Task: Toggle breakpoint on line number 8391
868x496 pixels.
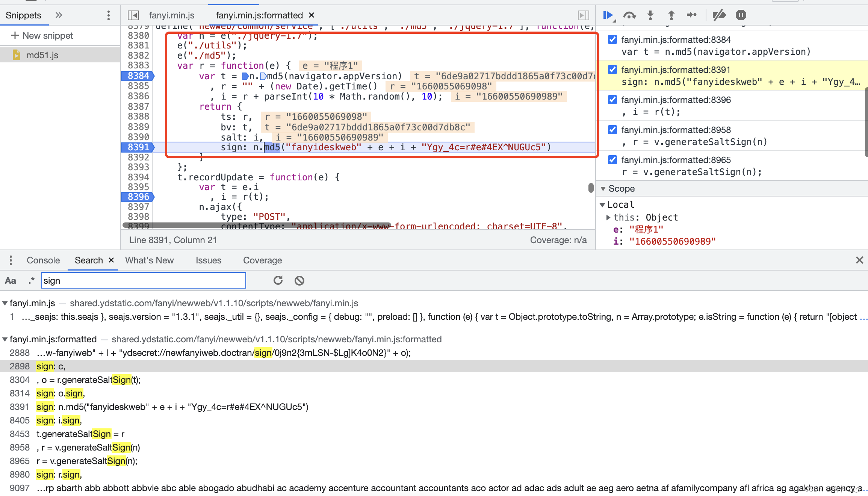Action: [138, 147]
